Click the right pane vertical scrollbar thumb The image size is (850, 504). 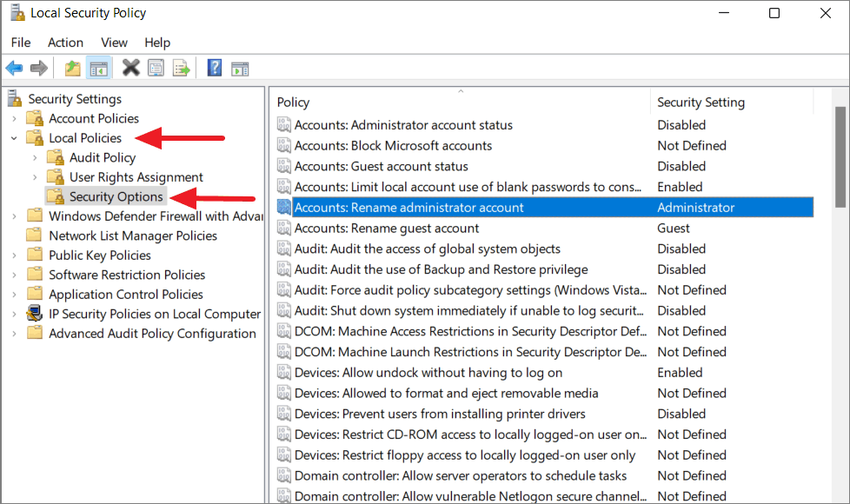(x=840, y=157)
